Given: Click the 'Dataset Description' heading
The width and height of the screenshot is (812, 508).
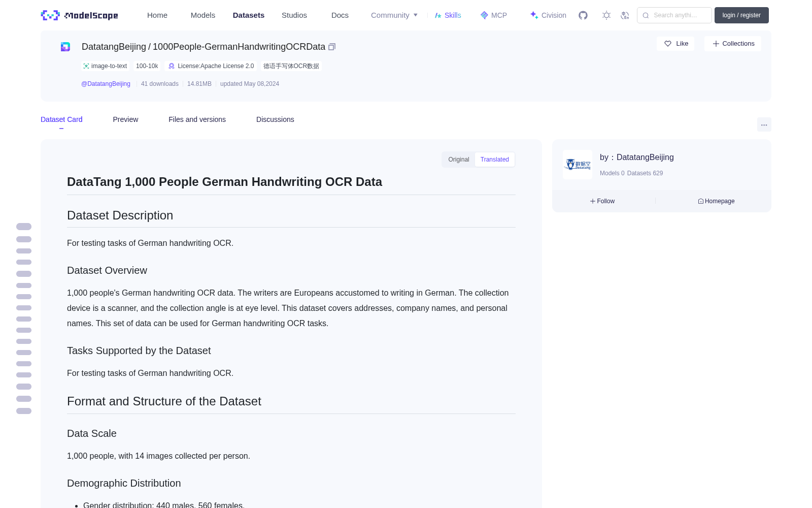Looking at the screenshot, I should [x=120, y=215].
